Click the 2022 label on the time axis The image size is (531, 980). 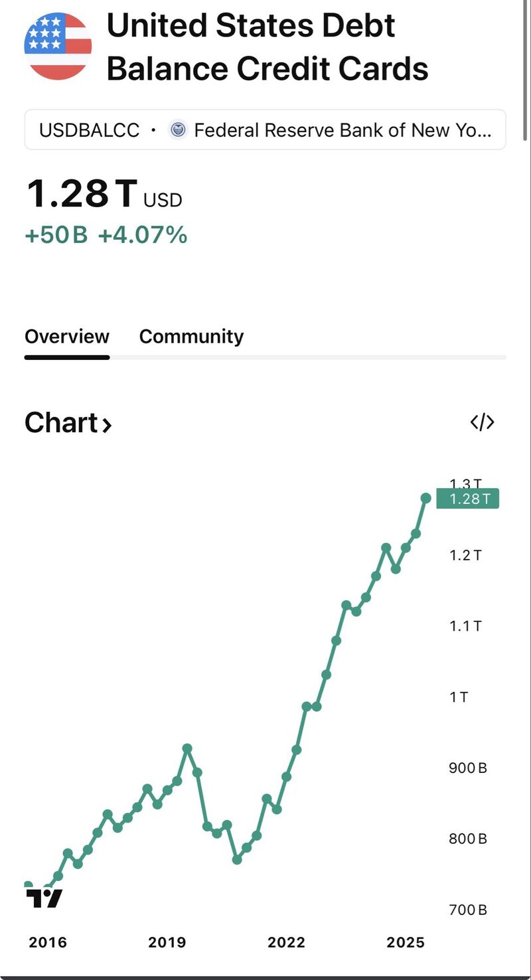click(x=286, y=942)
